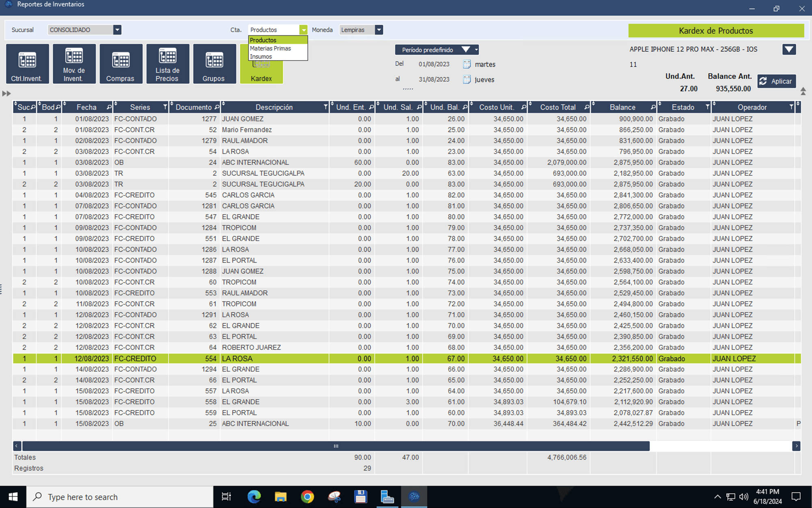This screenshot has height=508, width=812.
Task: Open the Del date calendar picker
Action: (x=467, y=64)
